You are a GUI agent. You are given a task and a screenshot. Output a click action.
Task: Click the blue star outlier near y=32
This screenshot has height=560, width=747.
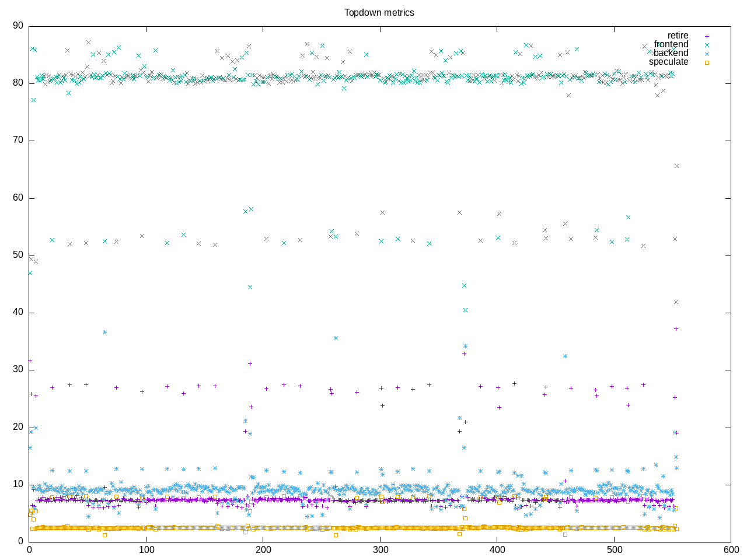point(565,356)
